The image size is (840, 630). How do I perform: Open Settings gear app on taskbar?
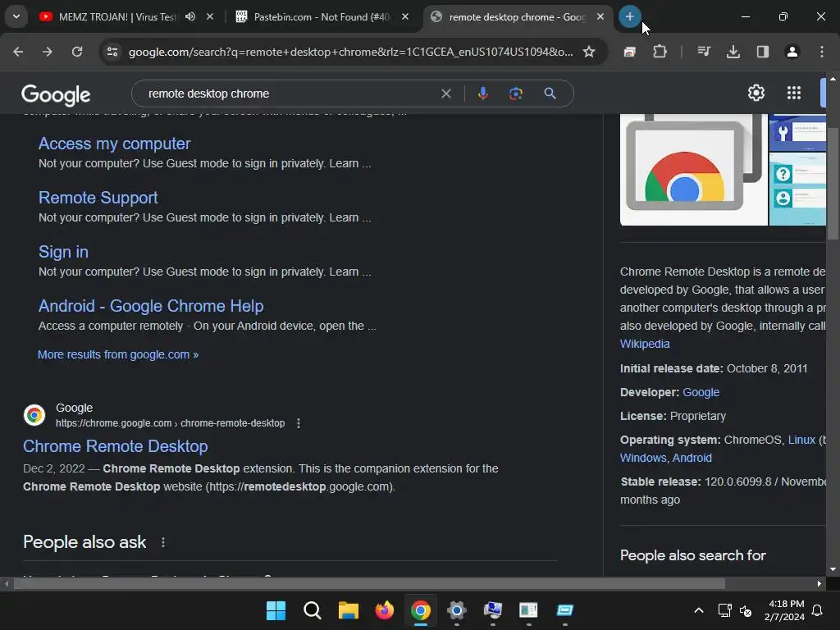click(x=456, y=610)
